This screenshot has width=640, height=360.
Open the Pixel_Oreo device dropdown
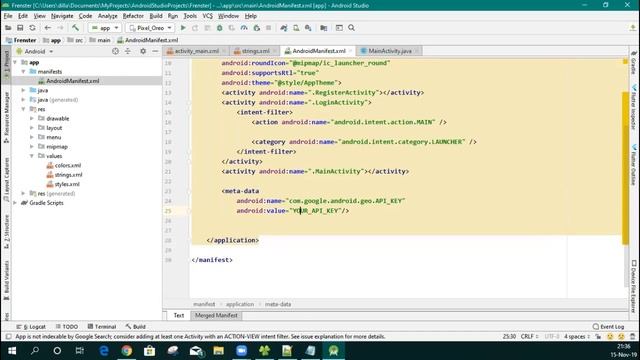(150, 28)
